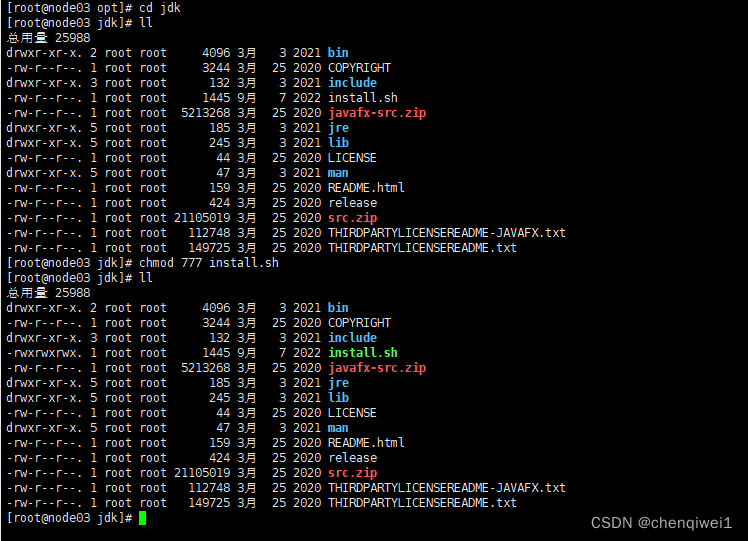Click the 'll' command typed before chmod
The image size is (748, 541).
(145, 23)
